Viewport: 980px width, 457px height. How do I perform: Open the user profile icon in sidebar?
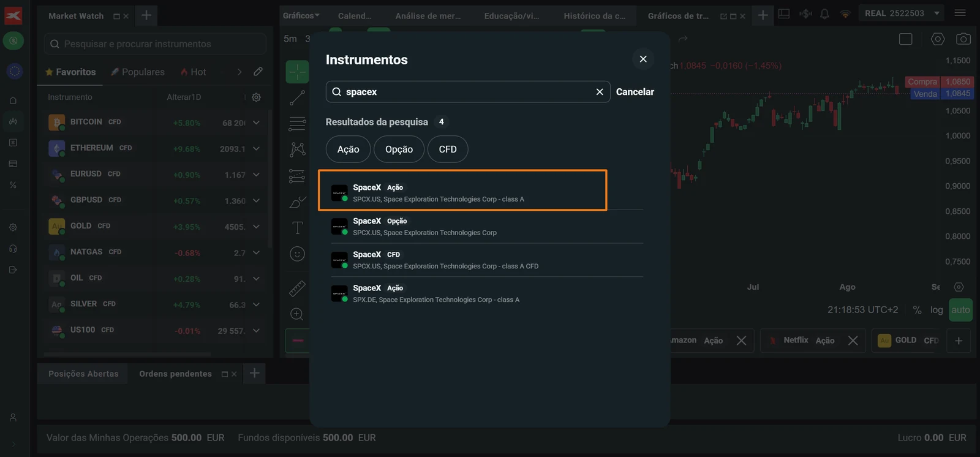click(13, 418)
